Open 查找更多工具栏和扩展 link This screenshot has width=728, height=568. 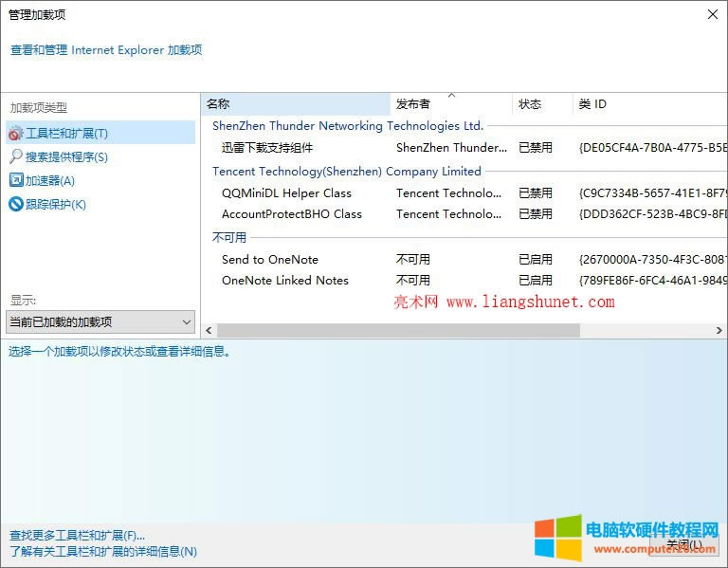tap(78, 536)
